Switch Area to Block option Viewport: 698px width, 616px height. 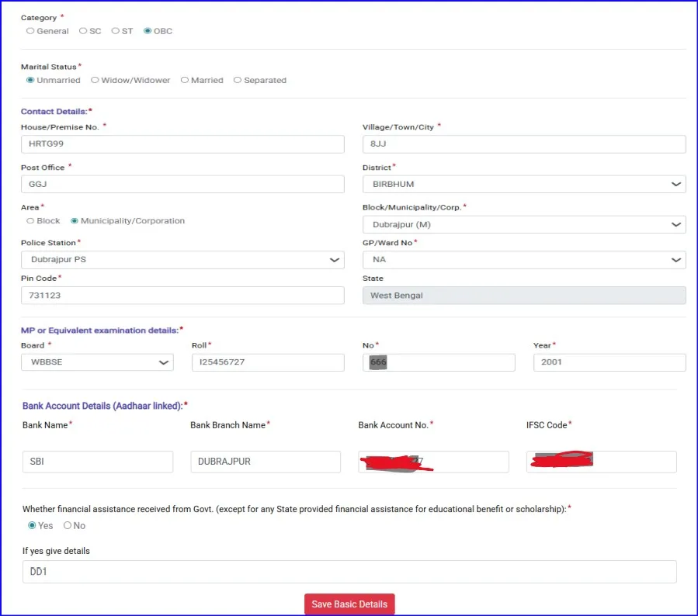[30, 221]
